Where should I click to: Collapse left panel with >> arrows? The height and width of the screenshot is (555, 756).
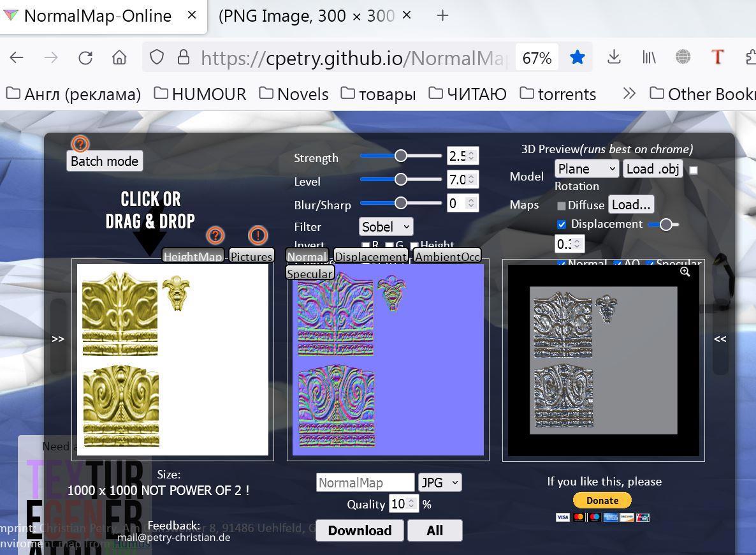tap(58, 339)
